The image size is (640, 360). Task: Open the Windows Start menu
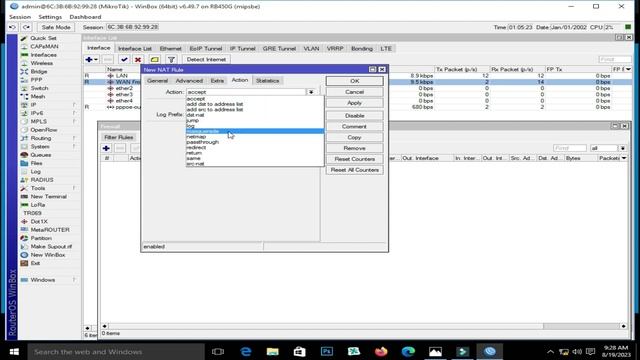click(14, 351)
